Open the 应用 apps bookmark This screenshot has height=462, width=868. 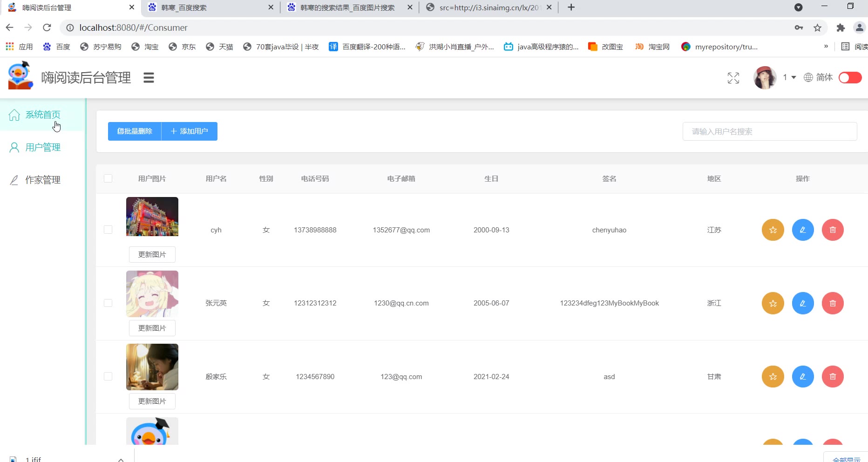(x=19, y=47)
